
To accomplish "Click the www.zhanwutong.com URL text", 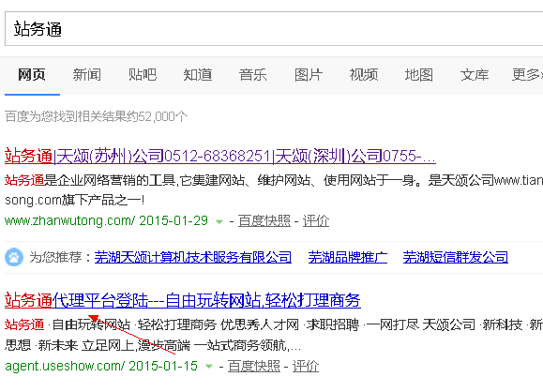I will click(x=70, y=220).
